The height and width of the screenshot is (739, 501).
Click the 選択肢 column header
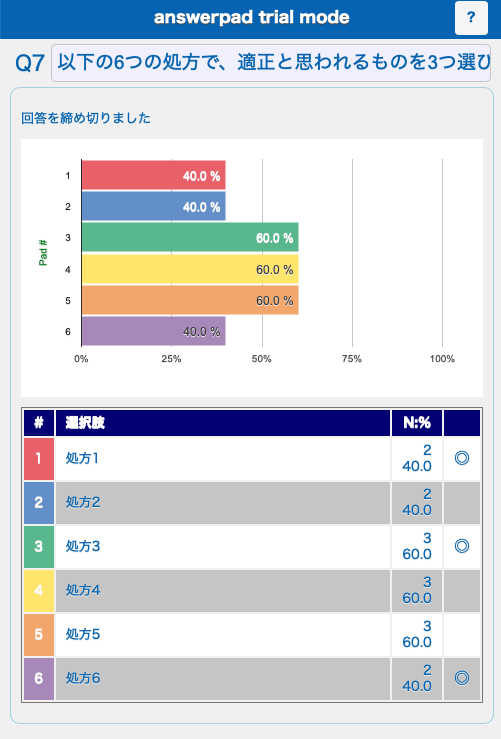click(x=223, y=423)
